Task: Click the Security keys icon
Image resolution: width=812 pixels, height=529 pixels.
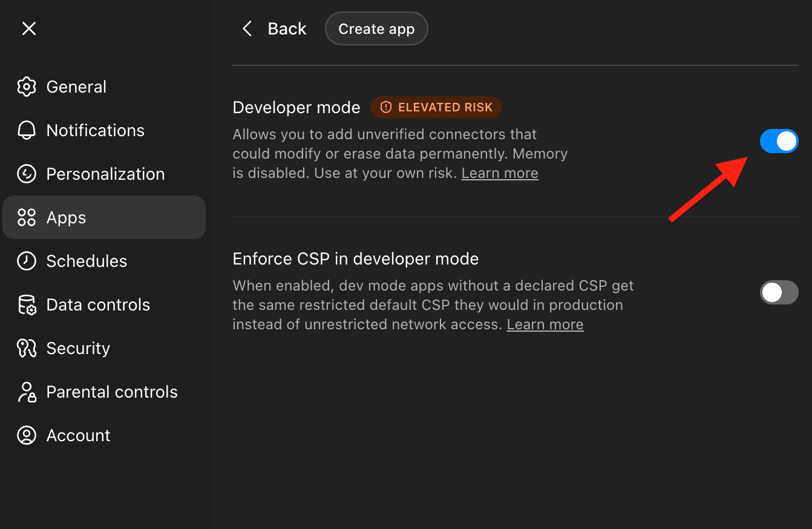Action: 27,348
